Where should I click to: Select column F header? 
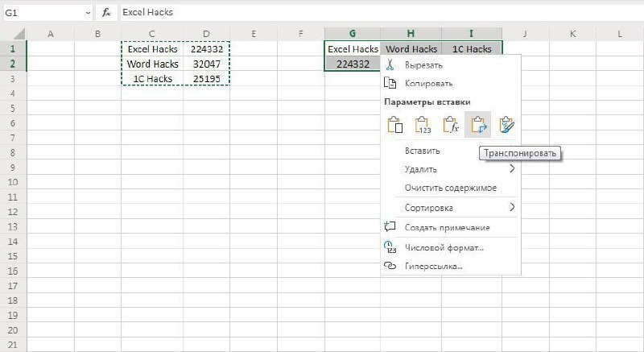coord(300,34)
